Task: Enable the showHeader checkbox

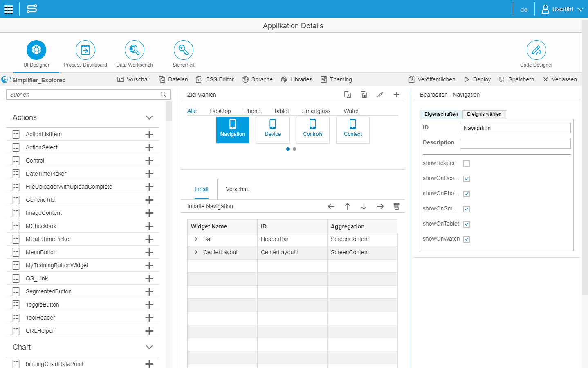Action: pyautogui.click(x=466, y=163)
